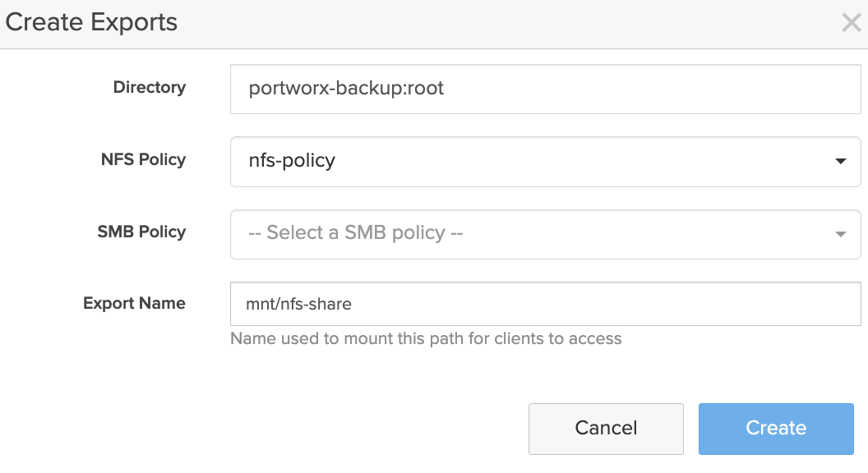Click the 'portworx-backup:root' text

(346, 89)
